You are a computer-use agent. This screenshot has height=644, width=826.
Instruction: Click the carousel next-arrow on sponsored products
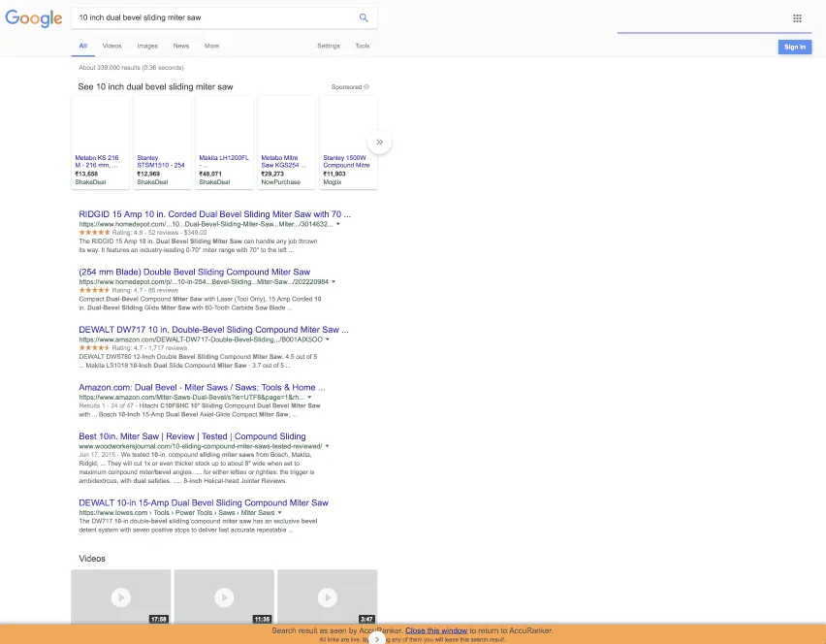379,142
